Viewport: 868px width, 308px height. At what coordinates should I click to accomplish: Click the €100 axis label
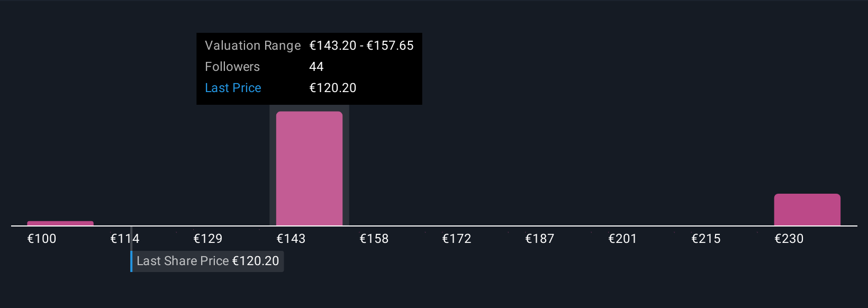[x=42, y=239]
